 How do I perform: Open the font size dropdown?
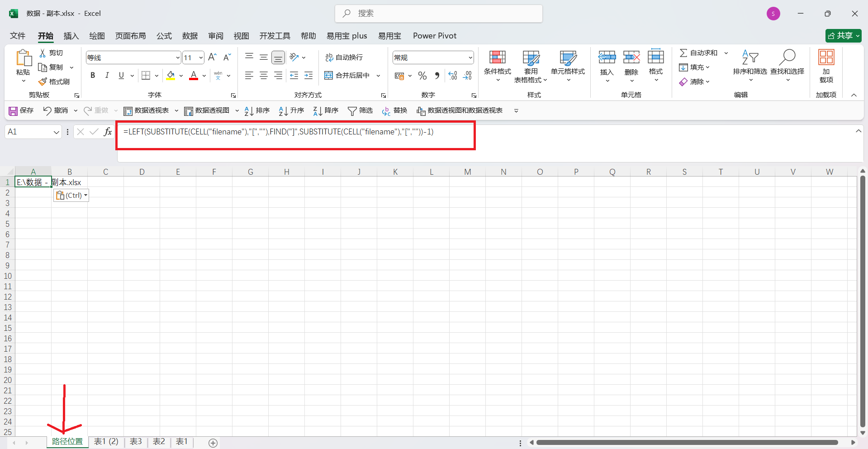201,57
